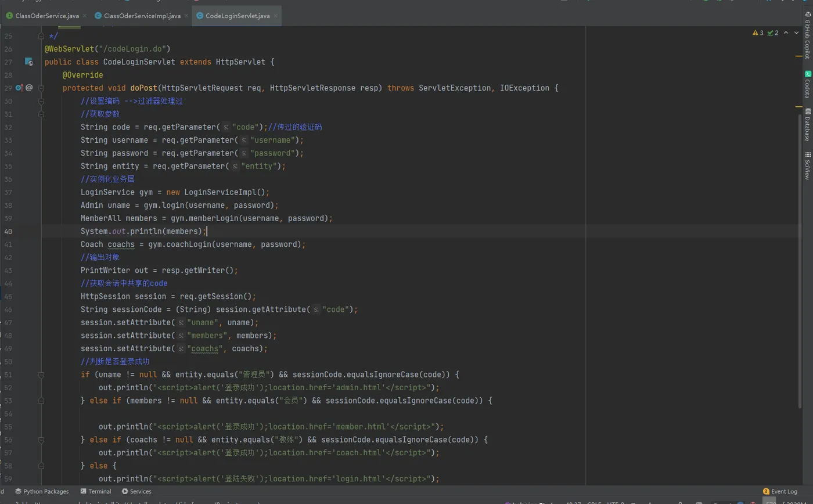The image size is (813, 504).
Task: Click the servlet gutter icon on line 27
Action: 28,62
